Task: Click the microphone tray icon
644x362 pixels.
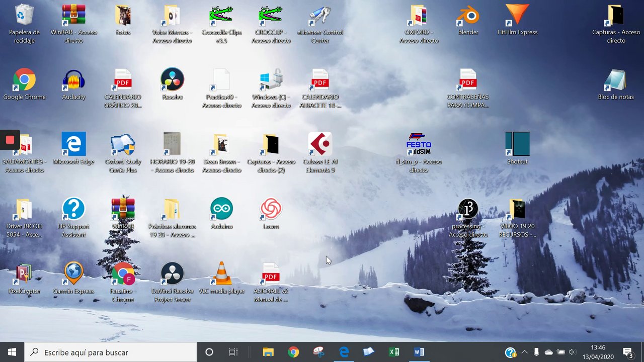Action: click(x=536, y=352)
